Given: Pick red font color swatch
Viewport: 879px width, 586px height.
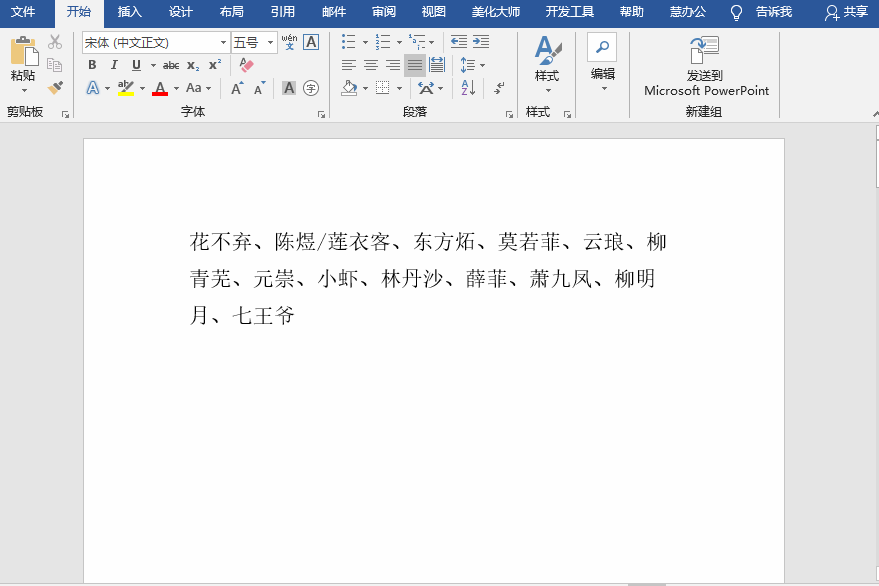Looking at the screenshot, I should [x=161, y=88].
